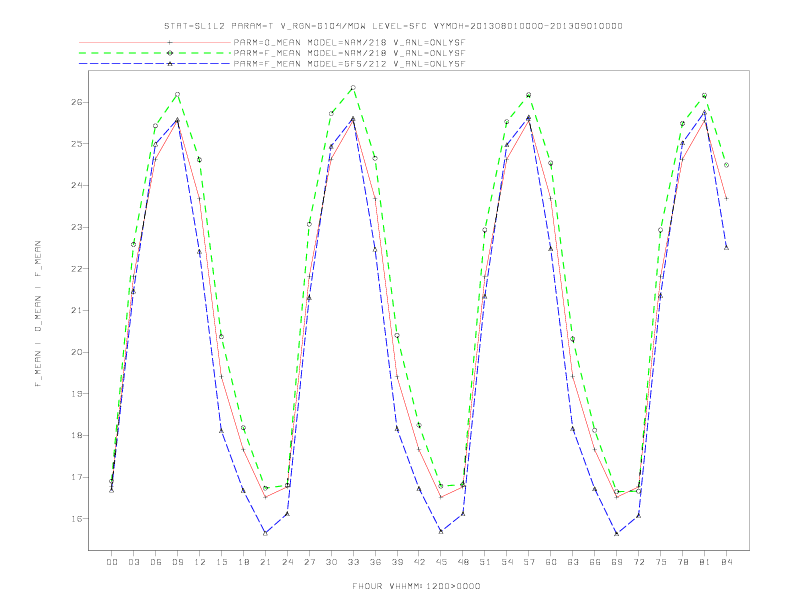Click y-axis tick label 21
The width and height of the screenshot is (792, 612).
click(x=77, y=311)
